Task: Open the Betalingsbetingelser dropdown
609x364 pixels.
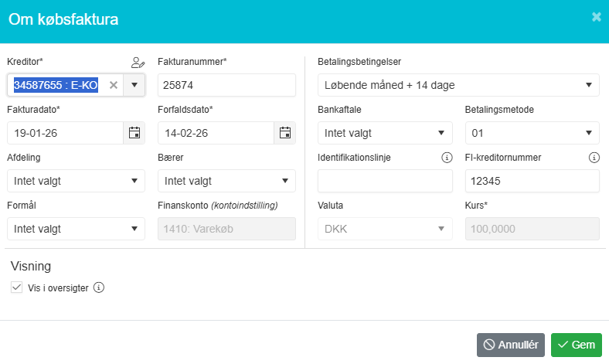Action: tap(458, 85)
